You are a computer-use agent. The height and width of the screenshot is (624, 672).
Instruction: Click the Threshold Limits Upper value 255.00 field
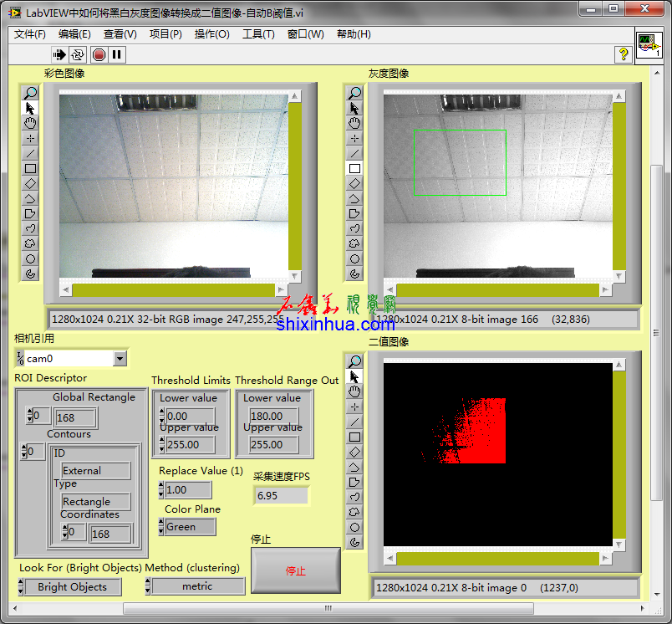pos(189,445)
